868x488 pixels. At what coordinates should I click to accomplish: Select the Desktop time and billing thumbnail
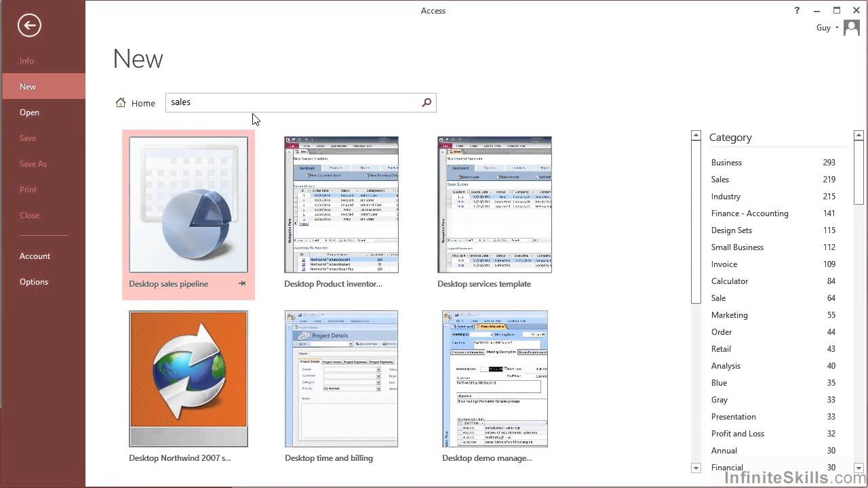point(341,379)
